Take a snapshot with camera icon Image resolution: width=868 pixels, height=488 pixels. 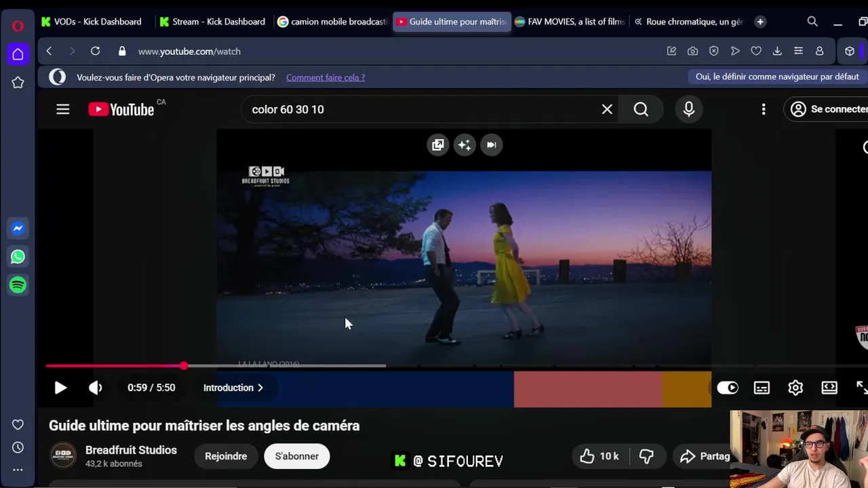coord(692,52)
